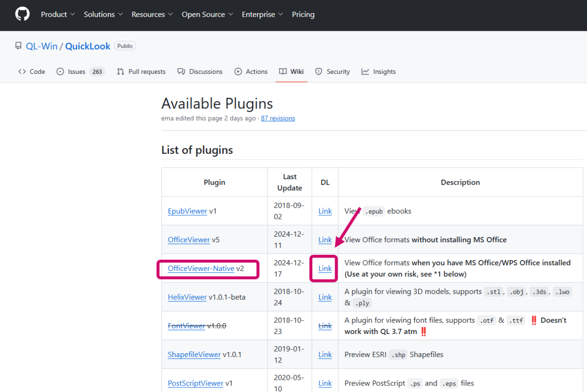Open the Pull requests tab icon
This screenshot has height=392, width=587.
[x=121, y=72]
